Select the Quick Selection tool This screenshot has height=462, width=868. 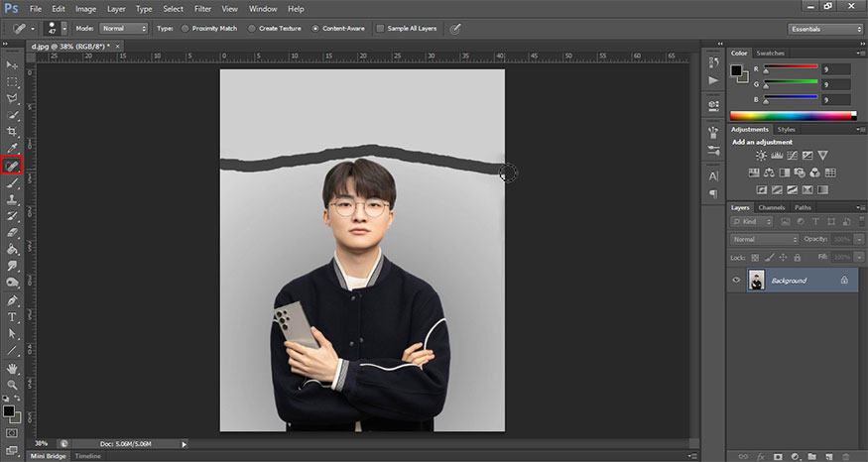12,115
